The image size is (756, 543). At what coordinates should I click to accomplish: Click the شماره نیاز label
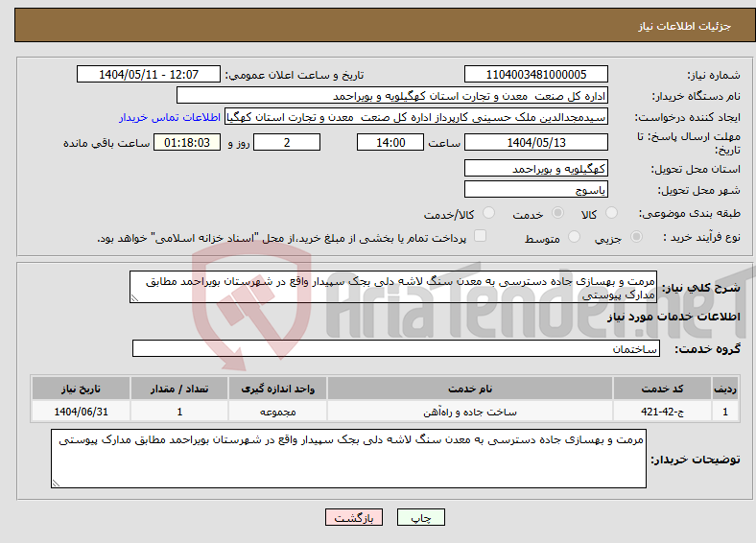tap(713, 75)
